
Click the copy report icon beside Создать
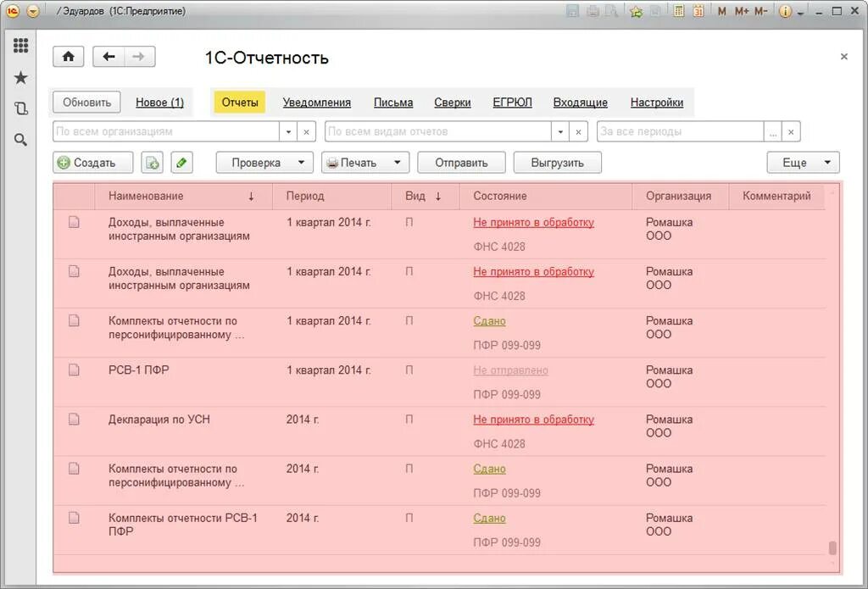(x=153, y=163)
